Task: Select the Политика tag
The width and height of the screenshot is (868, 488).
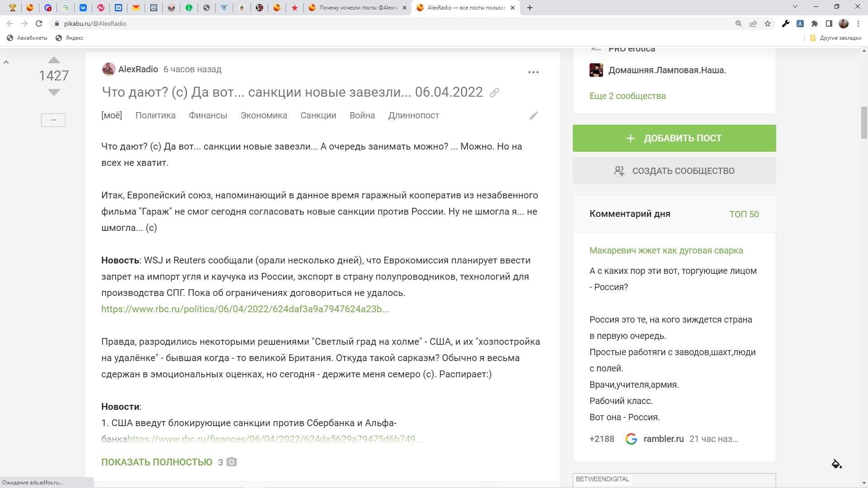Action: tap(155, 115)
